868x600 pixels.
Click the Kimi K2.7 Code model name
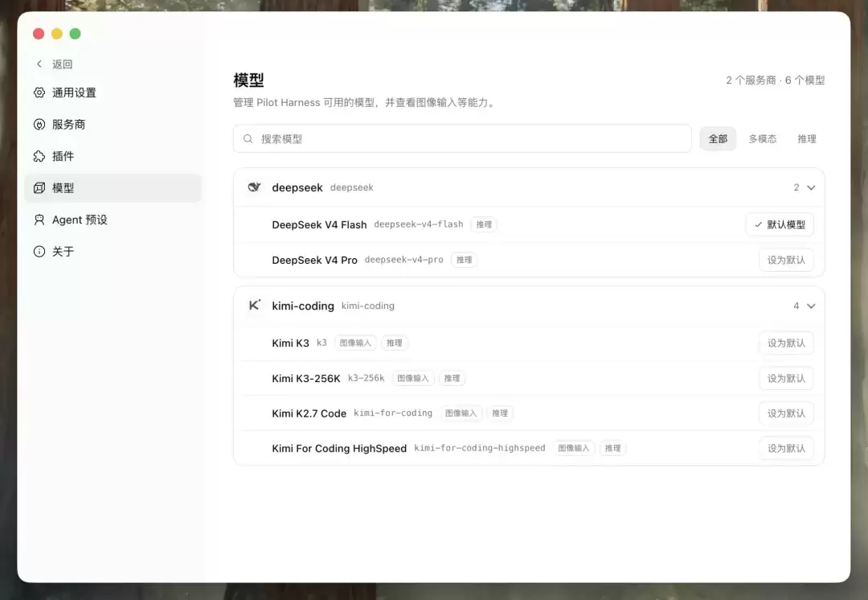[x=309, y=413]
